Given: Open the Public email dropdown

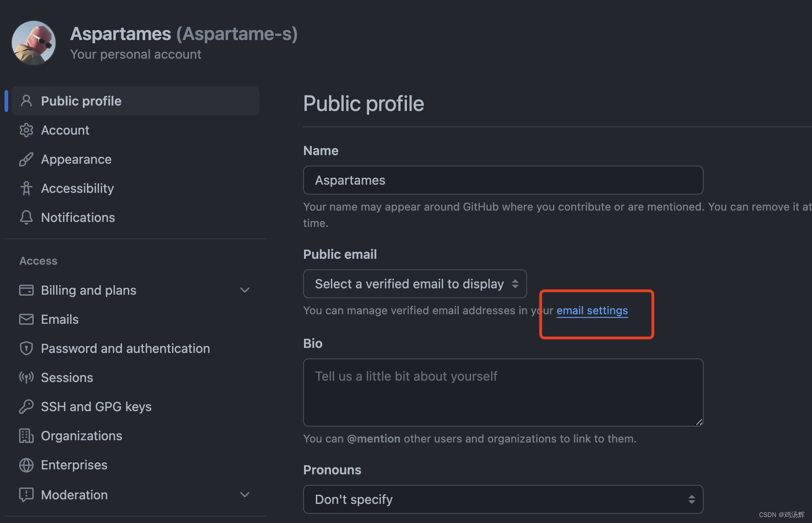Looking at the screenshot, I should (x=415, y=284).
